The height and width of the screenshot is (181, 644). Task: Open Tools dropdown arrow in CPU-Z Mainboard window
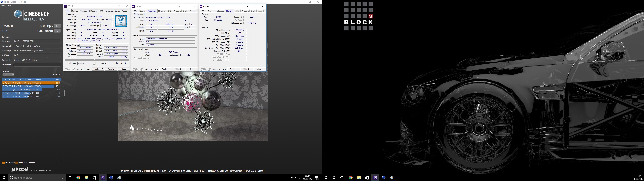171,69
